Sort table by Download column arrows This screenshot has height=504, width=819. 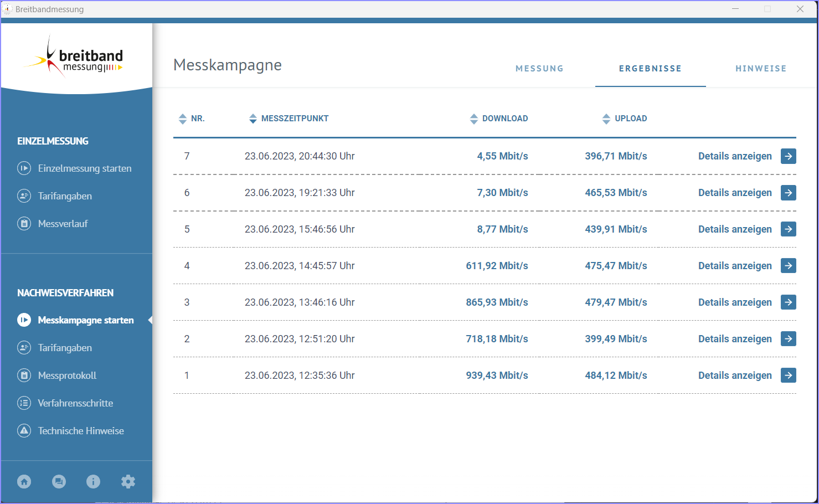[x=474, y=119]
